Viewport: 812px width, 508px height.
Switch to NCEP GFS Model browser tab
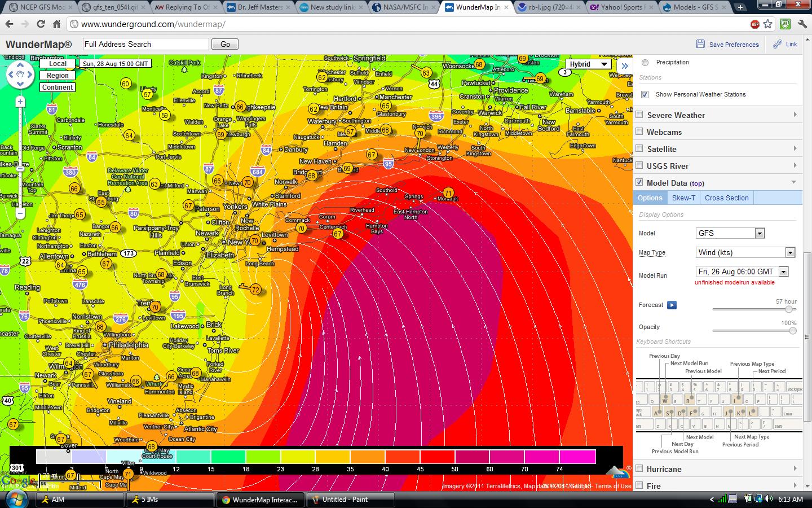pos(38,7)
